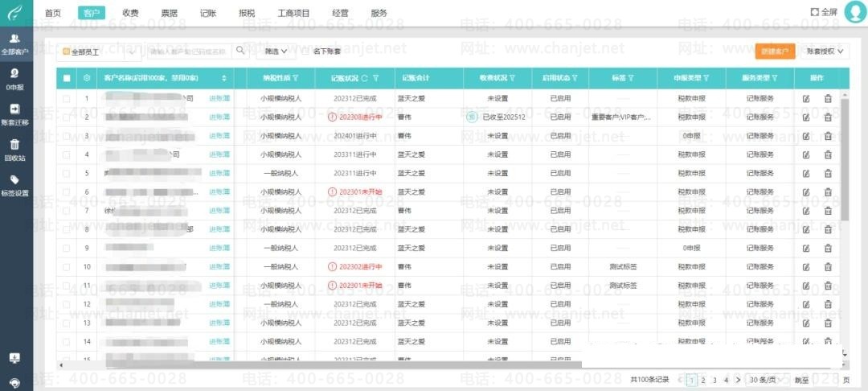The width and height of the screenshot is (868, 391).
Task: Click the app logo at top left
Action: (15, 12)
